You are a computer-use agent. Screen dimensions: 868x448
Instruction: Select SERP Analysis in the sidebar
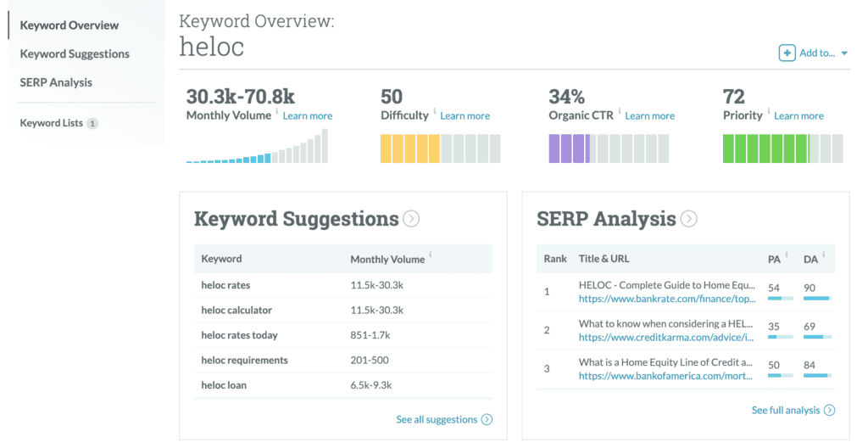point(56,82)
